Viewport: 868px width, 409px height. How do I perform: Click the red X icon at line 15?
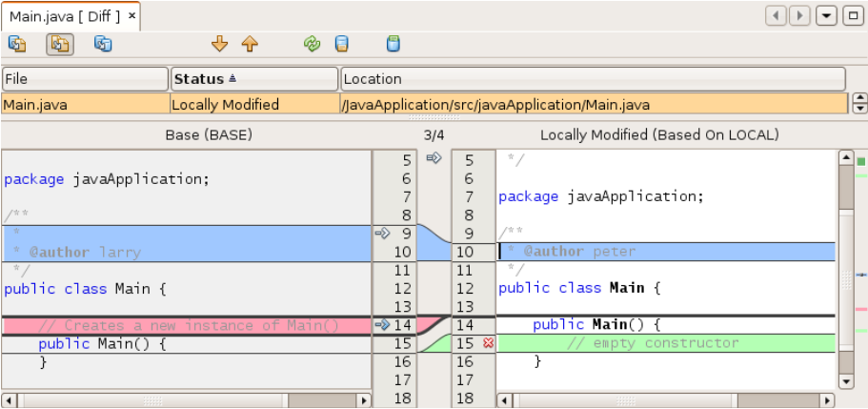coord(488,343)
